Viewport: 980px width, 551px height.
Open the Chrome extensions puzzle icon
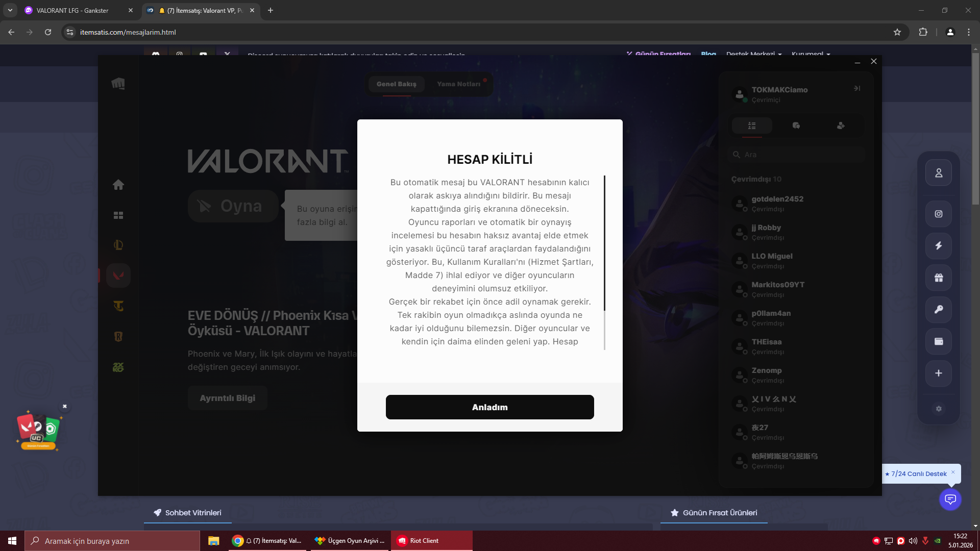[923, 32]
